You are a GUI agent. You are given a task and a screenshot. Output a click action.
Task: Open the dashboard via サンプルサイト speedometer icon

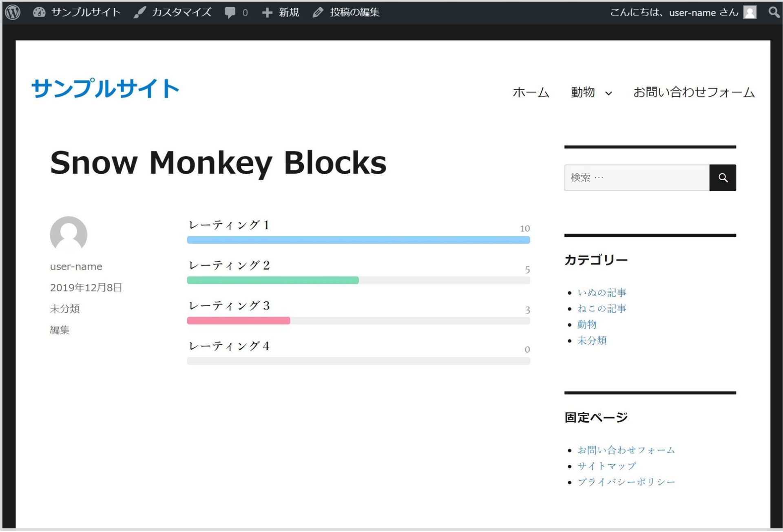[39, 12]
